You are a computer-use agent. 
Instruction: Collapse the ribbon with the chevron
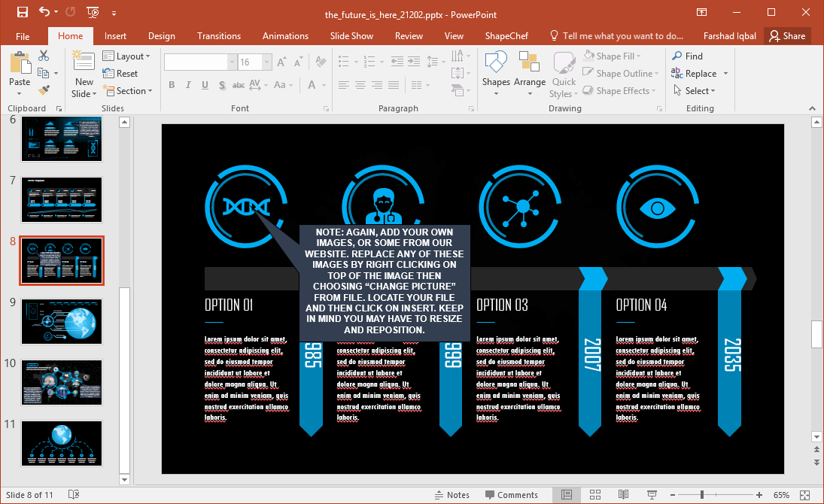(813, 108)
